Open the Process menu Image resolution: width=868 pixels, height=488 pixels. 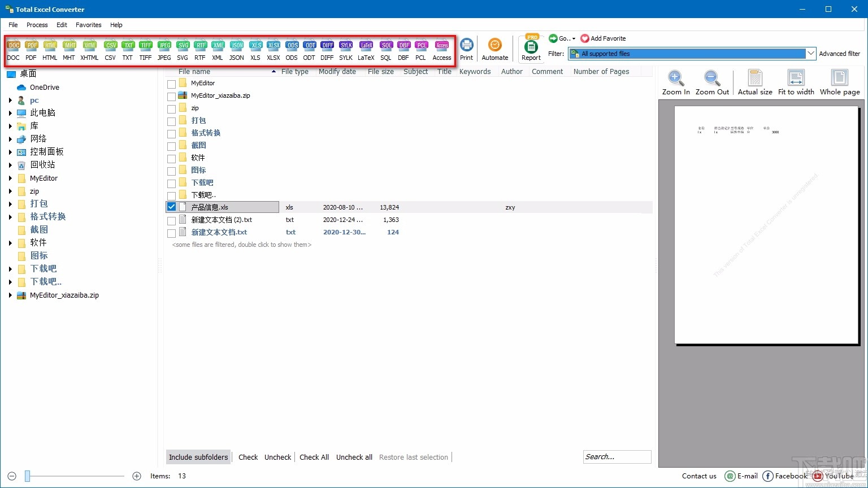click(37, 25)
